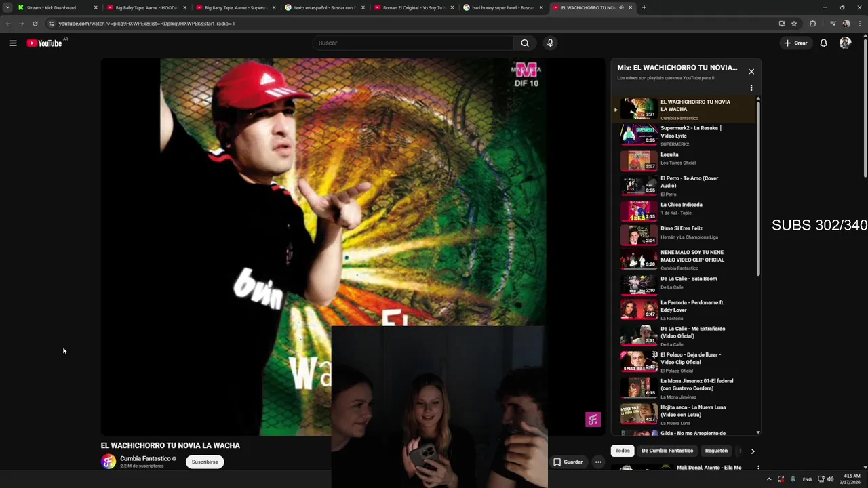Open a new browser tab
Viewport: 868px width, 488px height.
(644, 7)
